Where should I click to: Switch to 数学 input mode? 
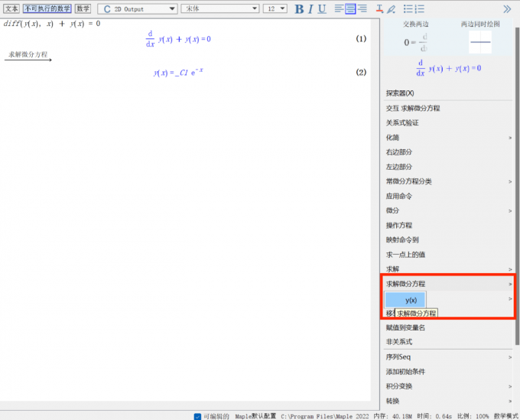[83, 9]
